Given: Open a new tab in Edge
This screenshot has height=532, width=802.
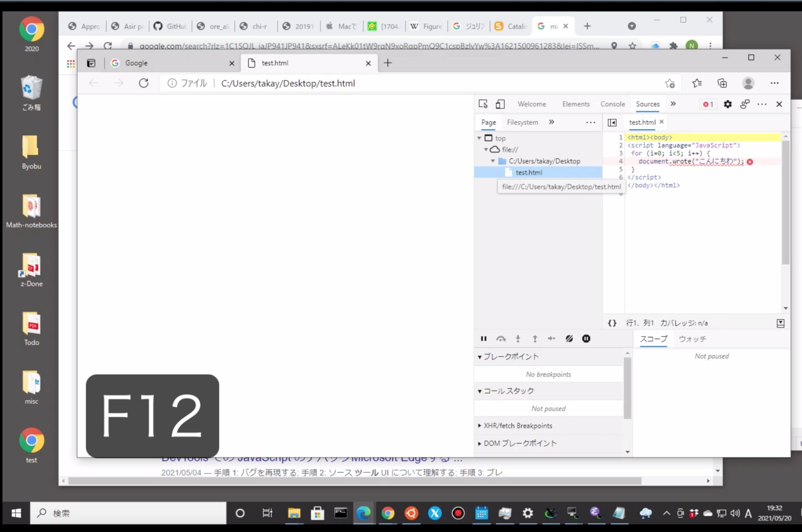Looking at the screenshot, I should 387,63.
